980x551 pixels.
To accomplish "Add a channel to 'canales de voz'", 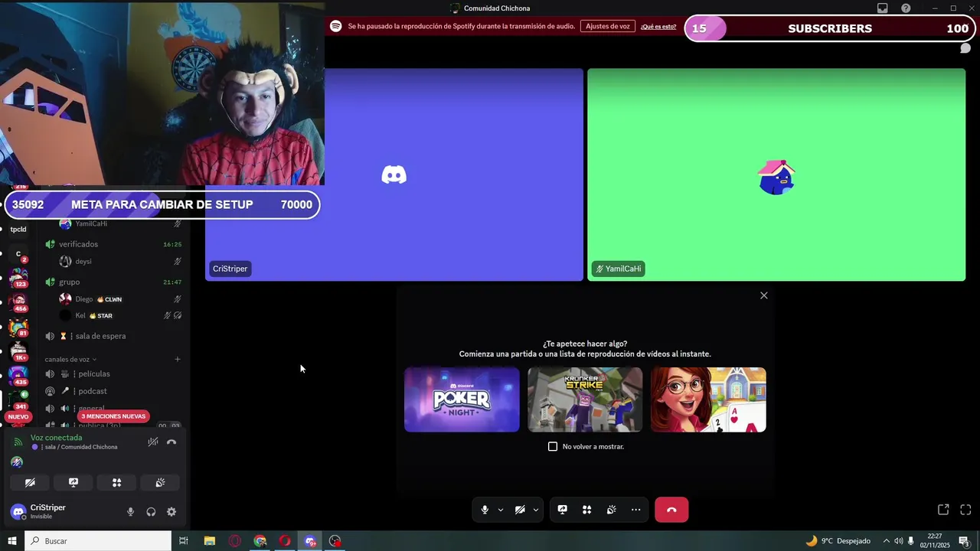I will [178, 359].
